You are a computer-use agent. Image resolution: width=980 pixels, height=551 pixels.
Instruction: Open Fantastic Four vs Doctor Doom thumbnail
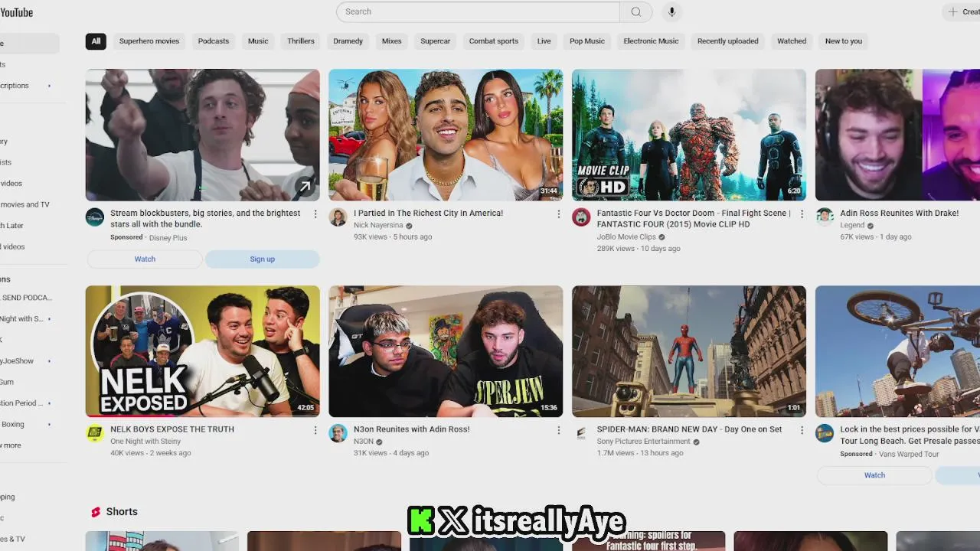pos(689,135)
